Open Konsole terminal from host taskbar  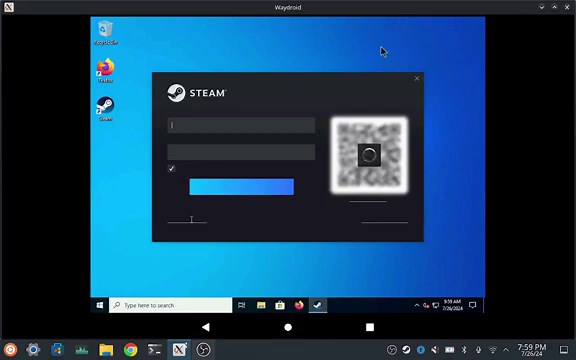(155, 350)
